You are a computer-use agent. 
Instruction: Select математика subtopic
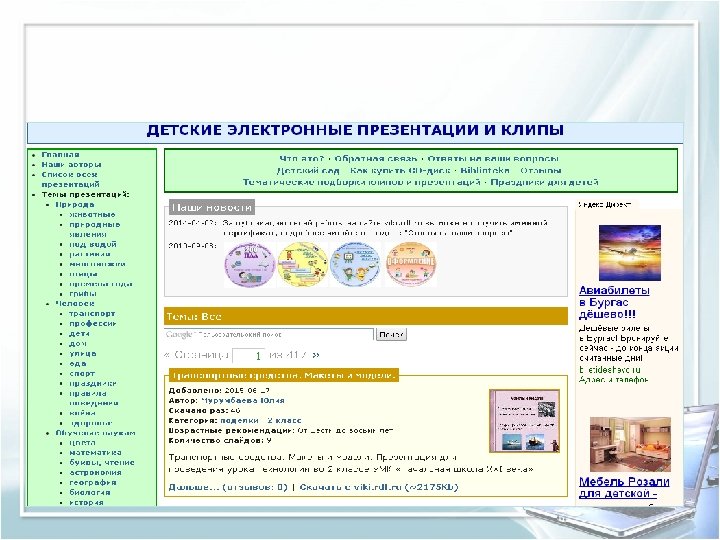click(96, 453)
